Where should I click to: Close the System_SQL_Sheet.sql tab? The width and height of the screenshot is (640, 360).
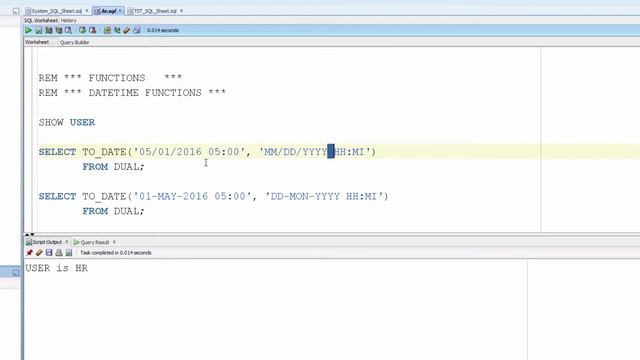[87, 11]
